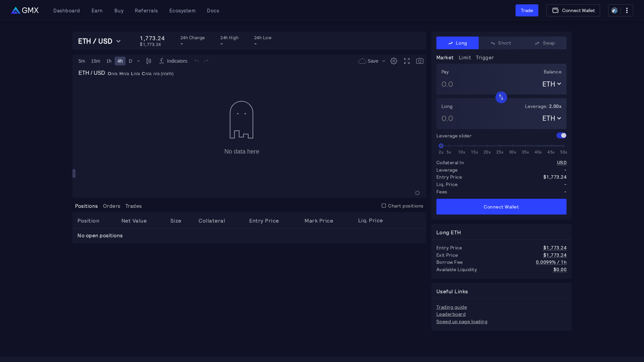Open the Orders tab
The image size is (644, 362).
coord(111,206)
